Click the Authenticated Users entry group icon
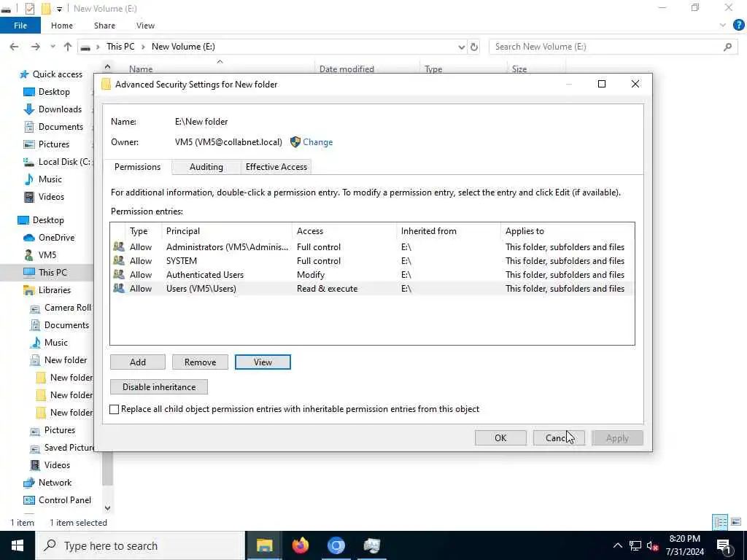Viewport: 747px width, 560px height. point(119,274)
